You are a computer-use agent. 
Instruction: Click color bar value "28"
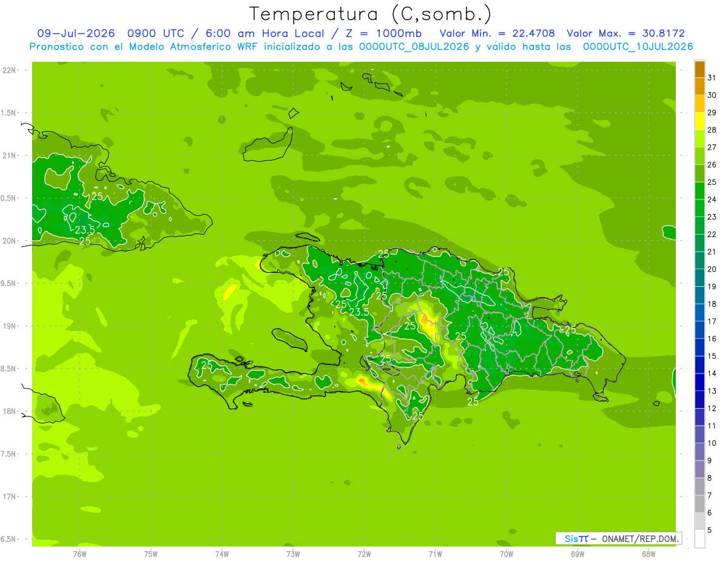[712, 130]
